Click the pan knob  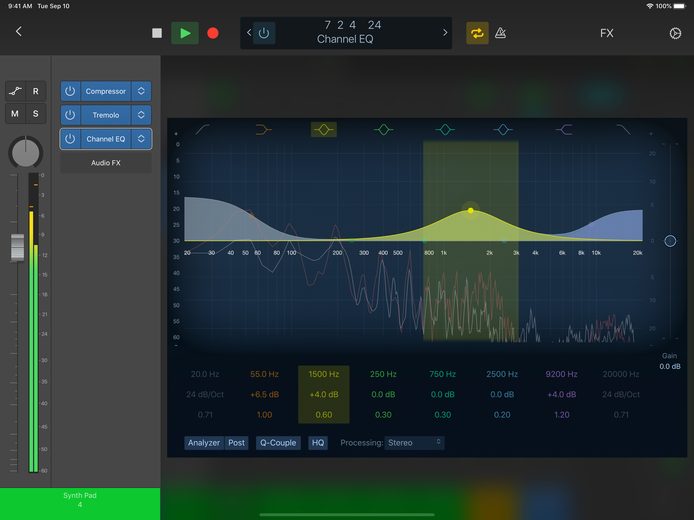[x=26, y=152]
